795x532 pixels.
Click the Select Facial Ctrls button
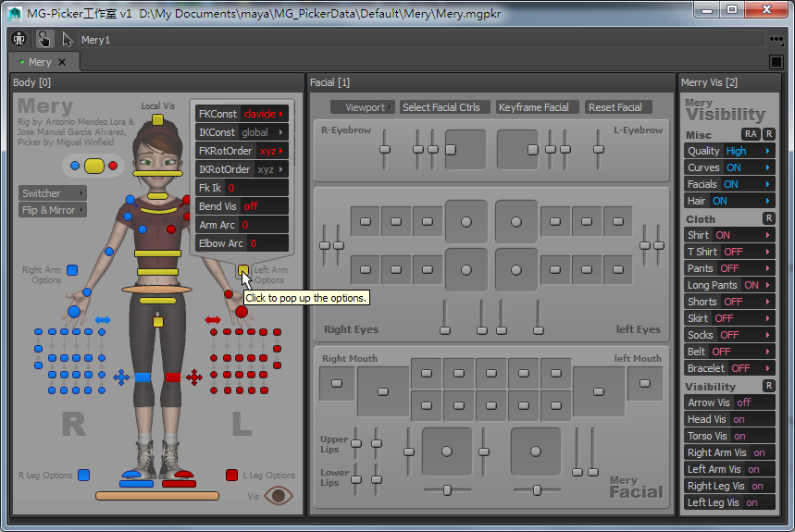(x=441, y=107)
